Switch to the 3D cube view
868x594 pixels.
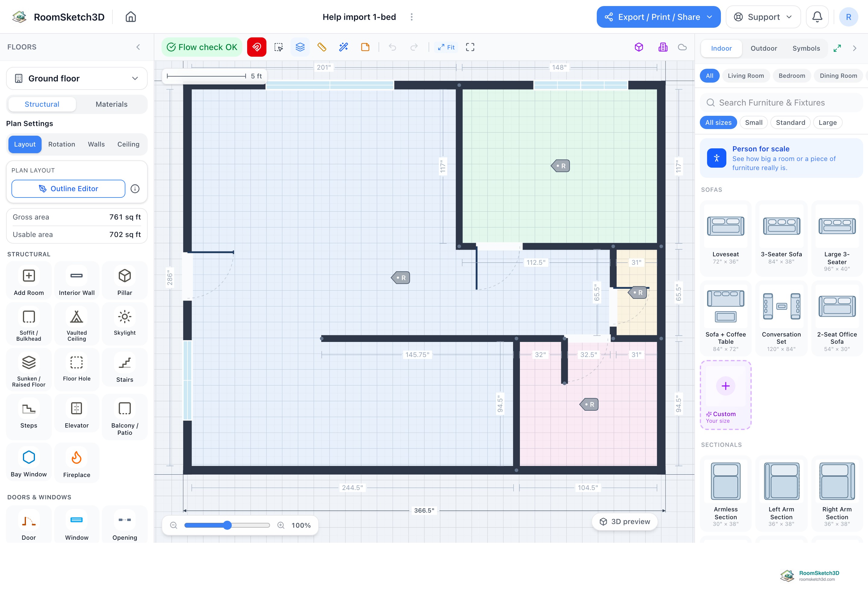point(639,47)
